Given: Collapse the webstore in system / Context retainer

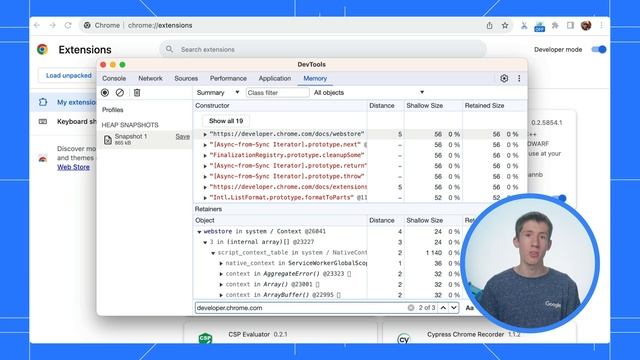Looking at the screenshot, I should 199,232.
